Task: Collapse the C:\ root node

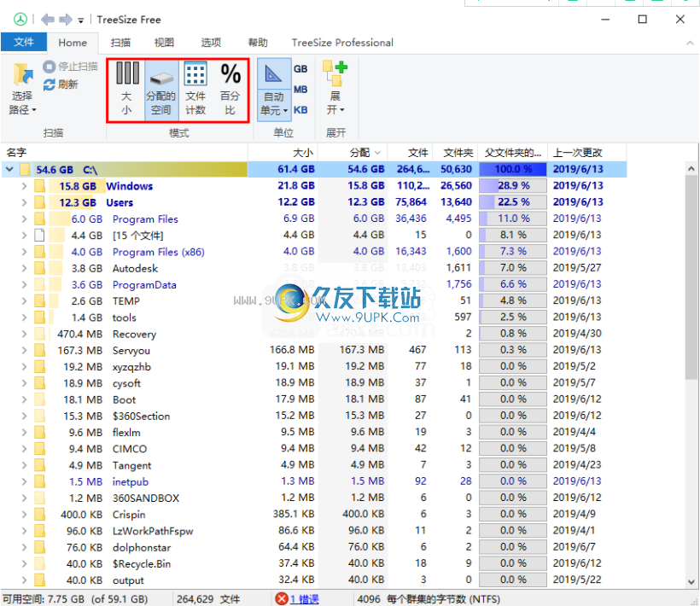Action: pos(10,169)
